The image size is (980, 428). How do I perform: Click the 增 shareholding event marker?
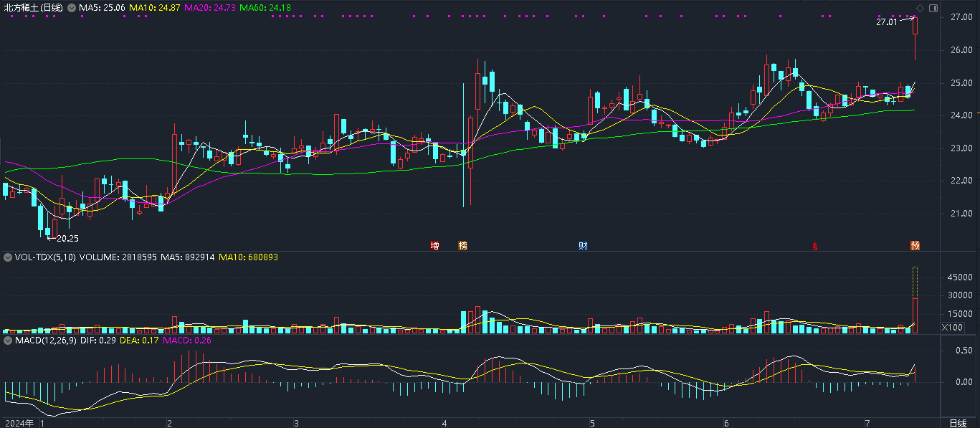point(434,246)
